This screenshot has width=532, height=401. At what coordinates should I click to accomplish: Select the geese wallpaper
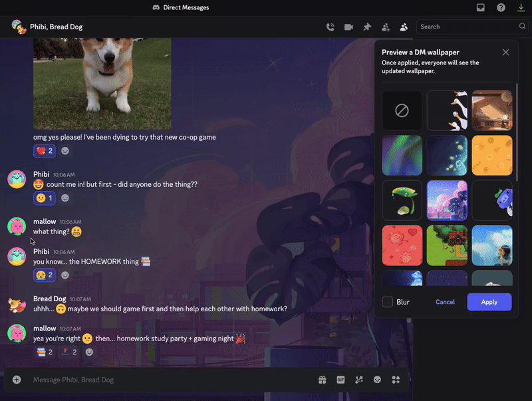coord(447,110)
